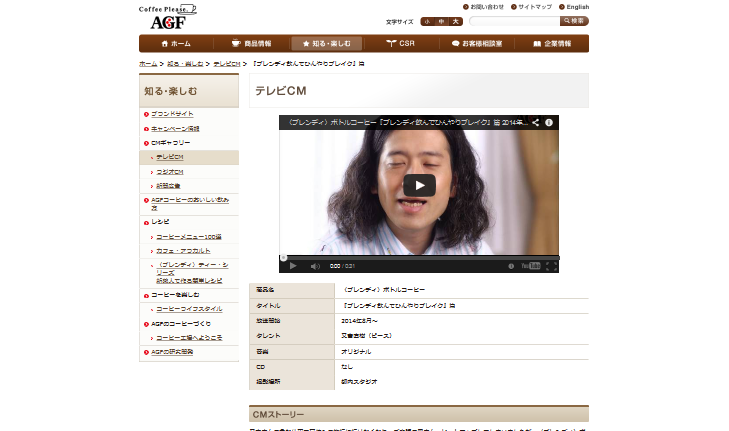This screenshot has width=729, height=431.
Task: Open the サイトマップ link
Action: tap(531, 7)
